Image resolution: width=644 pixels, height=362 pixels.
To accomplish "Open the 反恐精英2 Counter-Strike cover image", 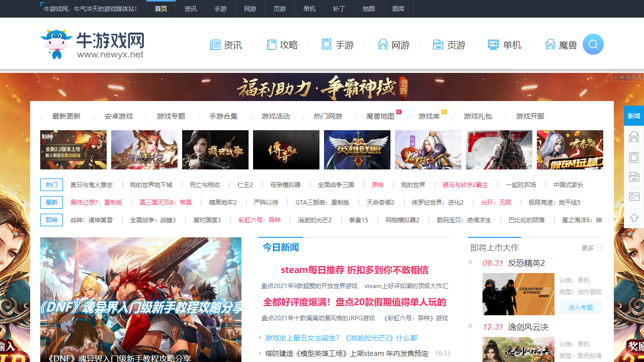I will tap(518, 294).
